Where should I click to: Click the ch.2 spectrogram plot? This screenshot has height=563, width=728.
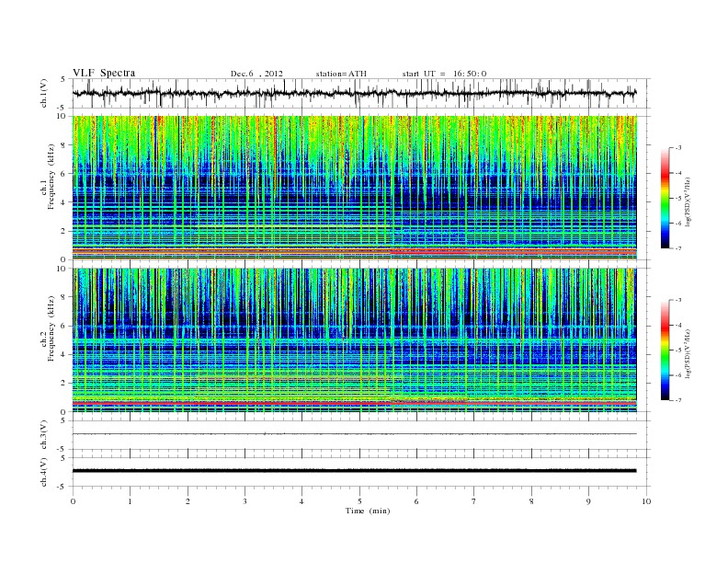click(x=354, y=340)
